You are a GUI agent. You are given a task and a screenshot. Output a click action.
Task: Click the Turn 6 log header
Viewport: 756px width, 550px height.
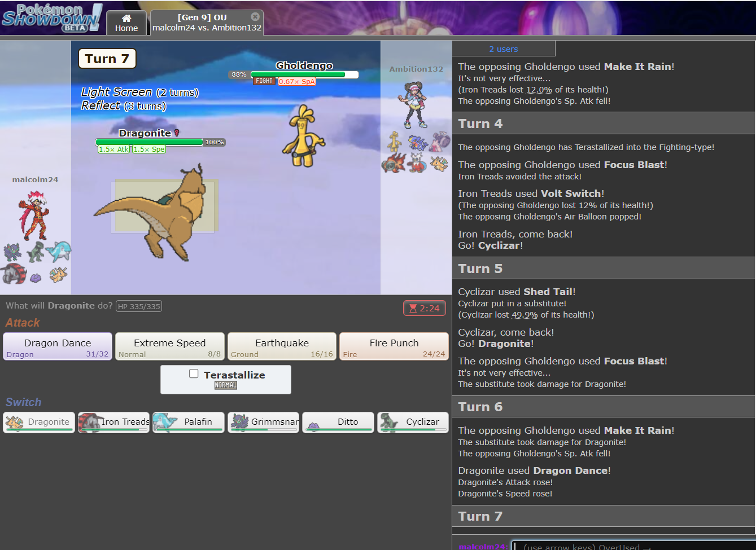pyautogui.click(x=604, y=407)
